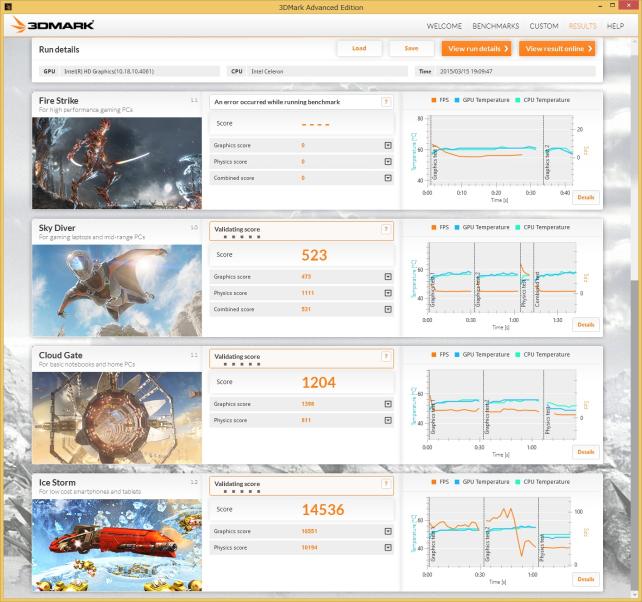Click the Save button
Screen dimensions: 642x602
tap(411, 48)
